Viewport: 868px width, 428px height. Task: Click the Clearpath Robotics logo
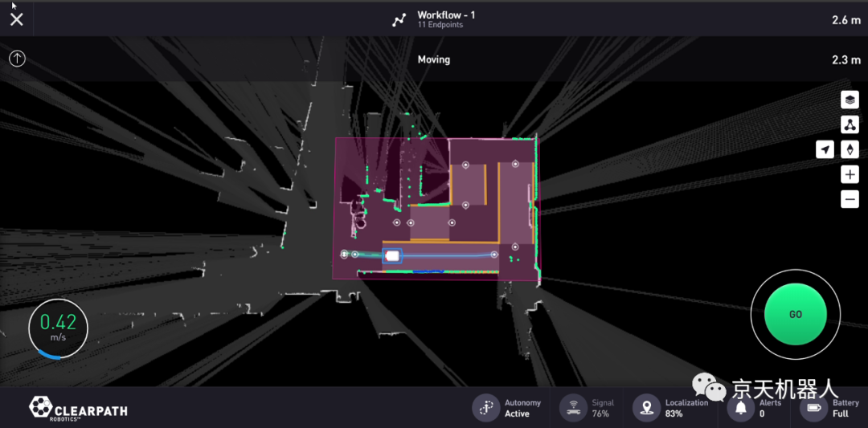(78, 408)
